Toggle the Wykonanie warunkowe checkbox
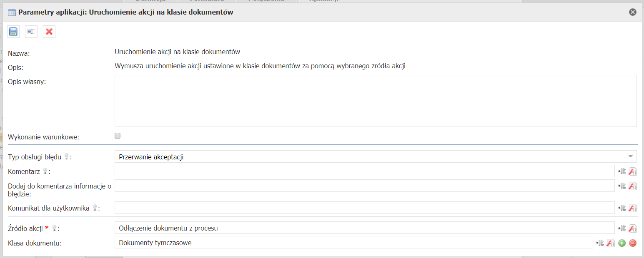 (x=118, y=136)
